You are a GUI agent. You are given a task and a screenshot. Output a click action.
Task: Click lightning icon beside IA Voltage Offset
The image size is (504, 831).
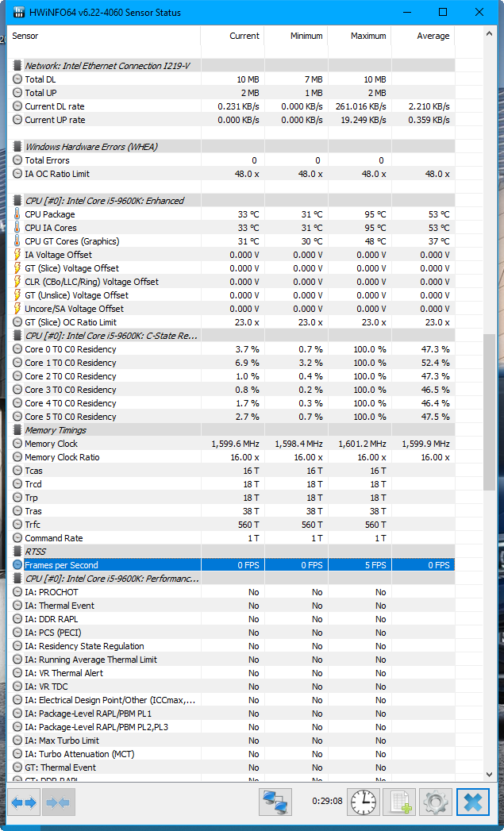click(x=17, y=255)
